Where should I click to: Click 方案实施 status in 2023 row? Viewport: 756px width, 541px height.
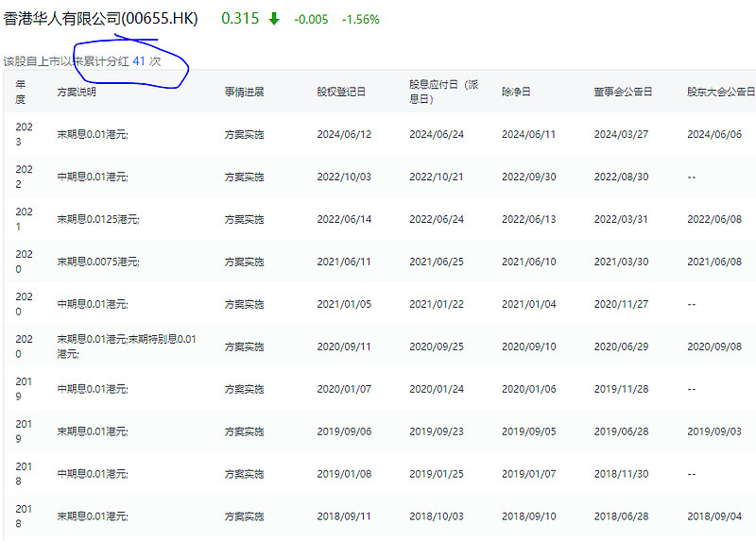click(x=244, y=134)
